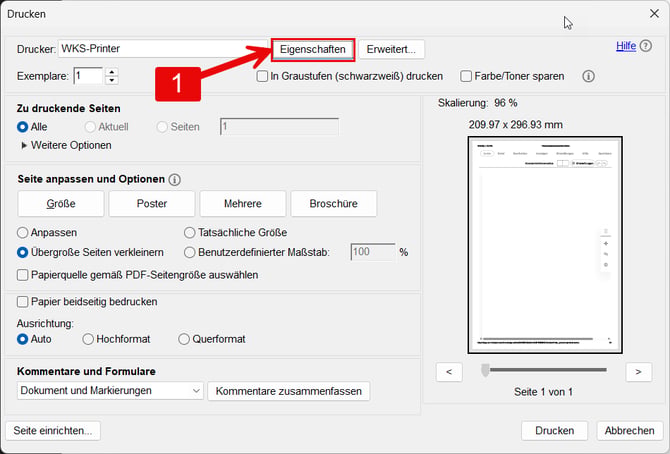Open printer Eigenschaften
The width and height of the screenshot is (670, 454).
313,50
